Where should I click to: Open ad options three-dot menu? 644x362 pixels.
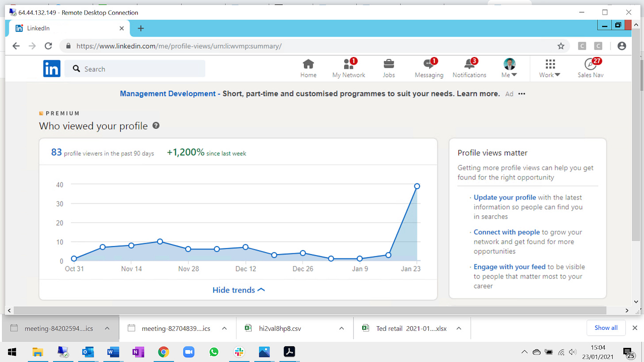(522, 94)
